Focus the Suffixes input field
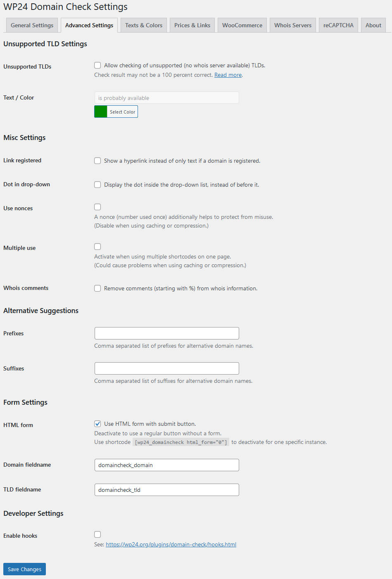Screen dimensions: 392x579 click(166, 368)
